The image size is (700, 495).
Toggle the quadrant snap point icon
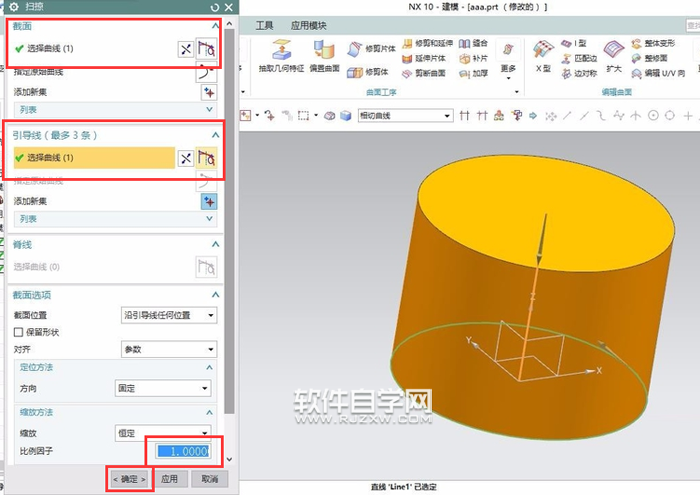point(670,116)
